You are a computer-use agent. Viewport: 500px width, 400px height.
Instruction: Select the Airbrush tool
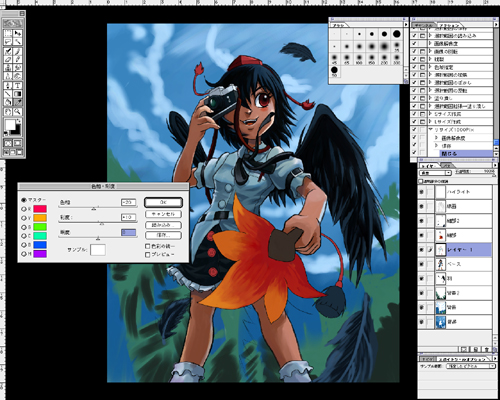click(8, 51)
